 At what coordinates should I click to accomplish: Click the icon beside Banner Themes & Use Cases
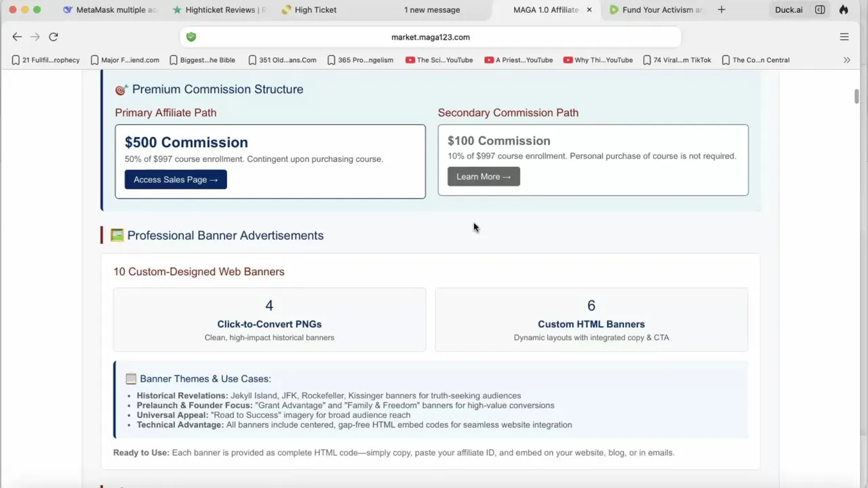(x=131, y=379)
